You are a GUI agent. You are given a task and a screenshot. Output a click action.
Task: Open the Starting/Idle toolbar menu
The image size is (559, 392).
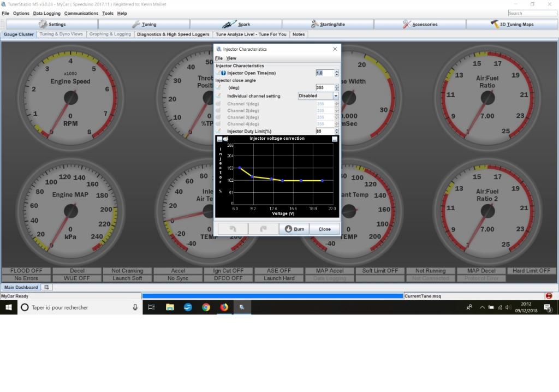[328, 24]
